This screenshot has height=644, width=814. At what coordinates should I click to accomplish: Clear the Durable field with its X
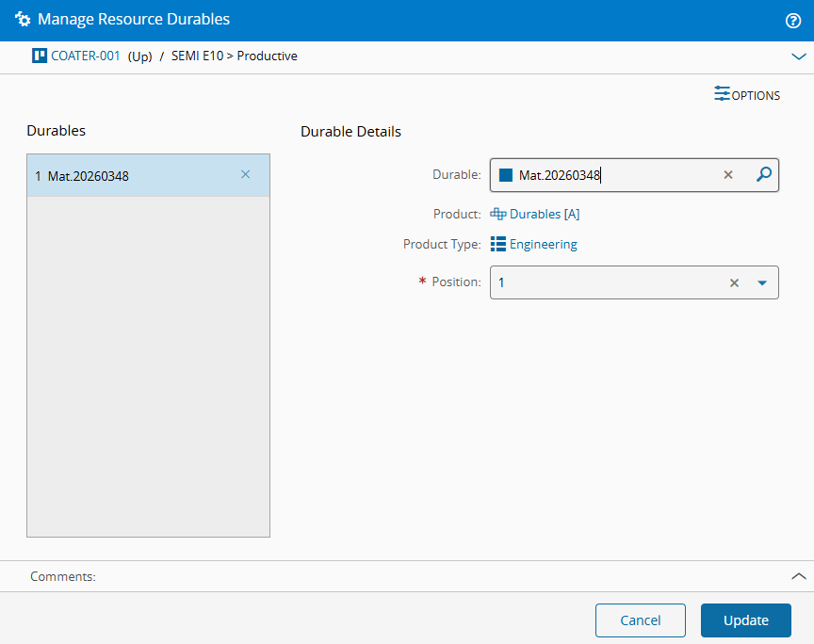728,175
